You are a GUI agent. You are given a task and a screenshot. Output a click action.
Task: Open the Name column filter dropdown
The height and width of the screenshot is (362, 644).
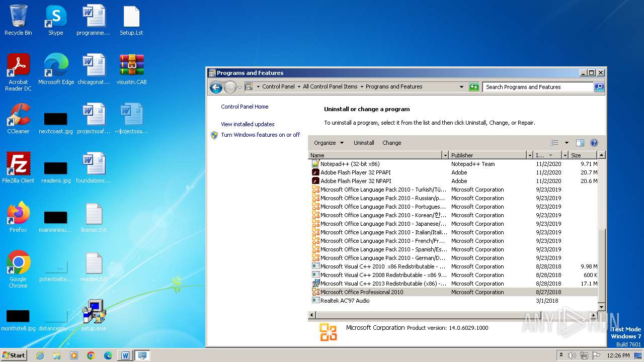(x=445, y=155)
